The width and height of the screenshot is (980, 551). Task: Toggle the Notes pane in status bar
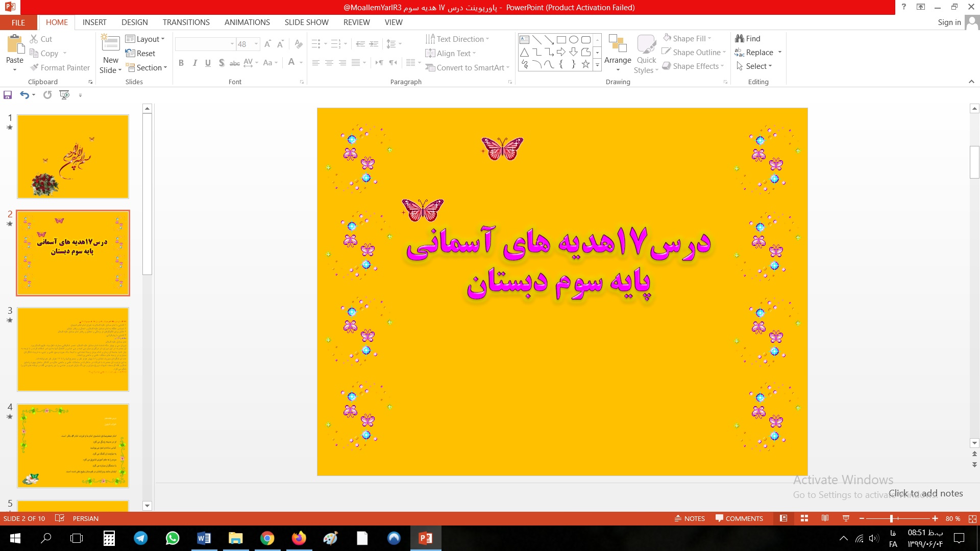[x=690, y=518]
